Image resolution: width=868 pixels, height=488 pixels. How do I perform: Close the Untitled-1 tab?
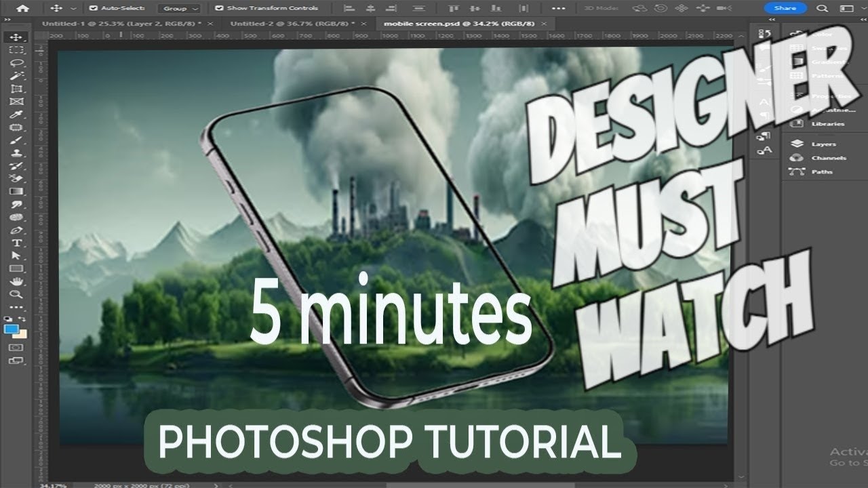210,23
